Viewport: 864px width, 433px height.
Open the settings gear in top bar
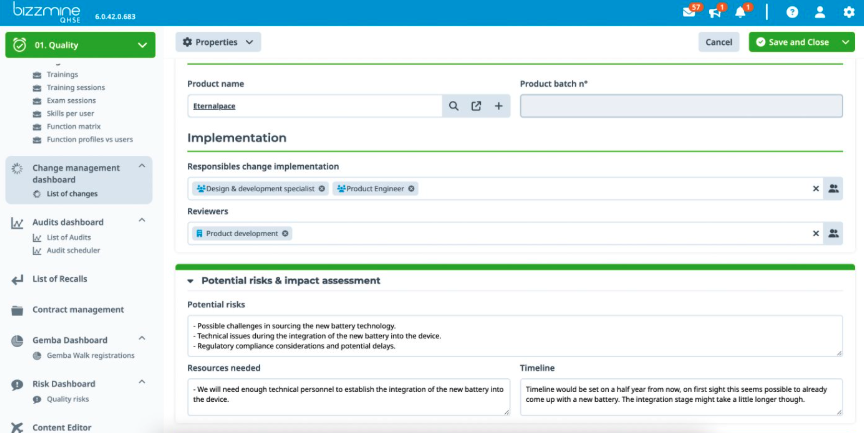pos(849,12)
